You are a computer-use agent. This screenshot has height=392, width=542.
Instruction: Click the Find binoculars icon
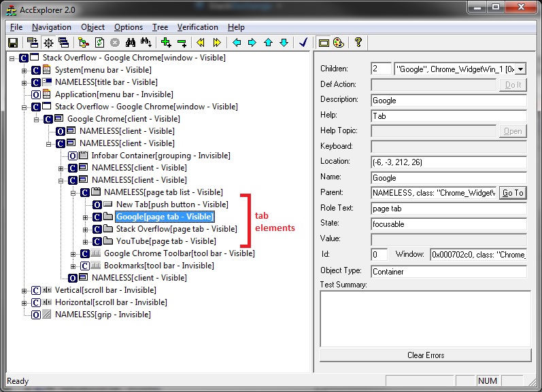(131, 43)
